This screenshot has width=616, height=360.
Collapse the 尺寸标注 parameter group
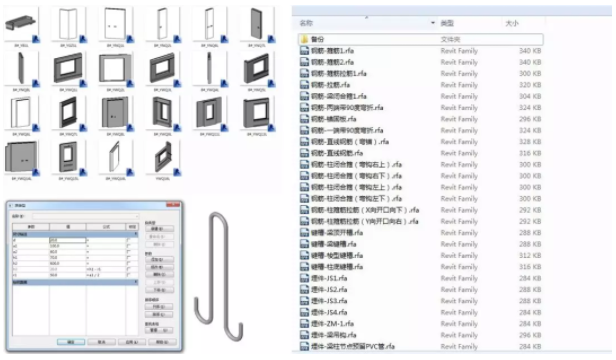point(136,233)
